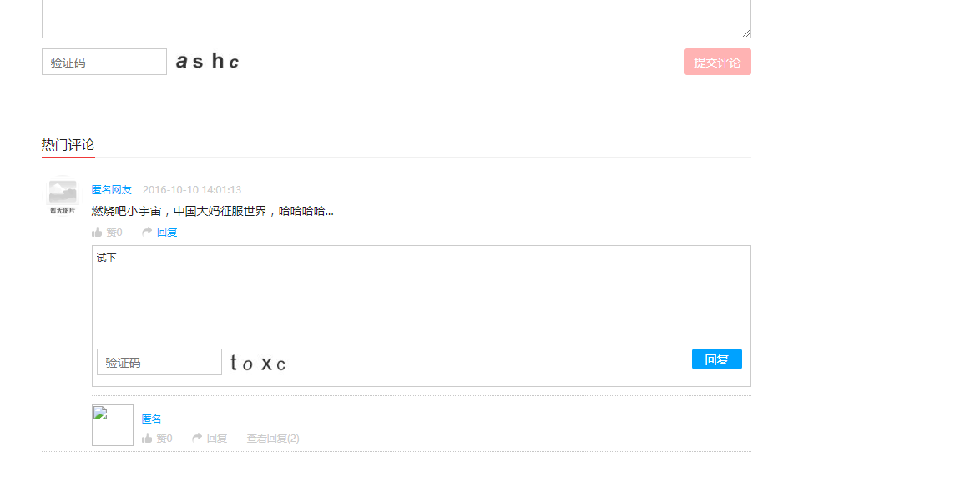Viewport: 980px width, 477px height.
Task: Select the 热门评论 section tab
Action: (x=68, y=145)
